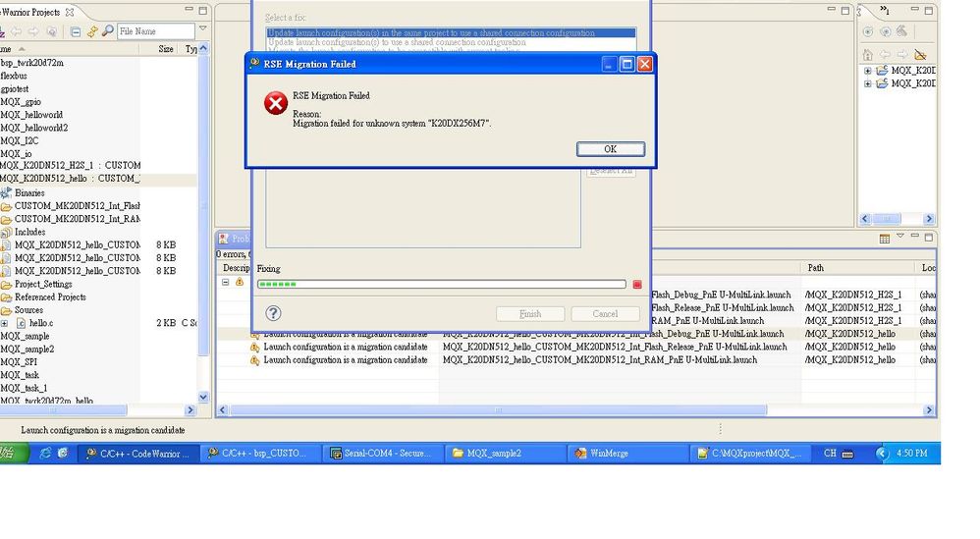This screenshot has height=539, width=980.
Task: Click the first circular icon in the right toolbar
Action: pyautogui.click(x=867, y=31)
